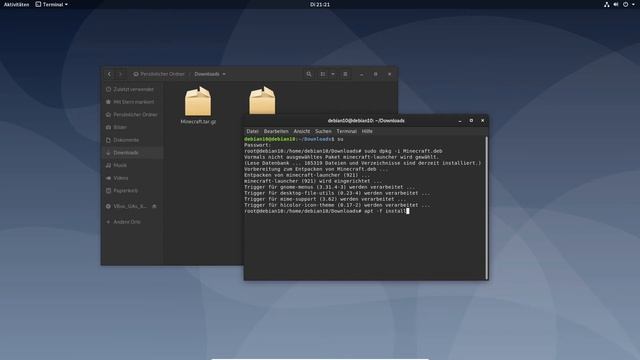Viewport: 640px width, 360px height.
Task: Select Downloads in sidebar
Action: 133,153
